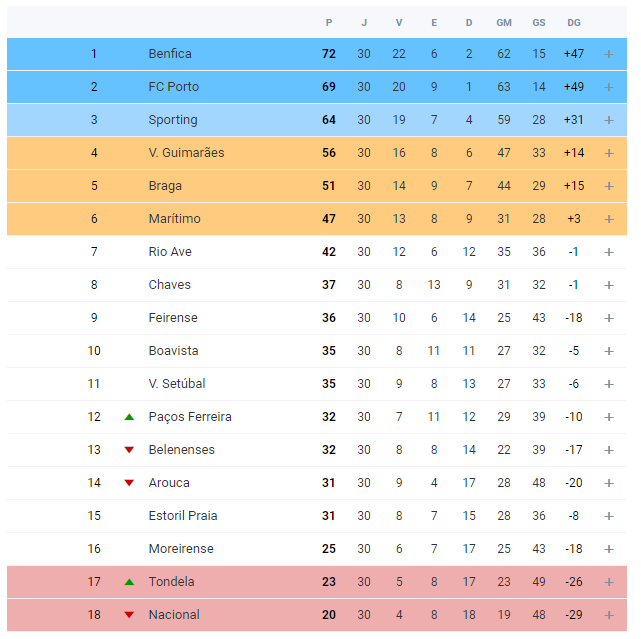641x639 pixels.
Task: Open the Chaves team link
Action: tap(170, 285)
